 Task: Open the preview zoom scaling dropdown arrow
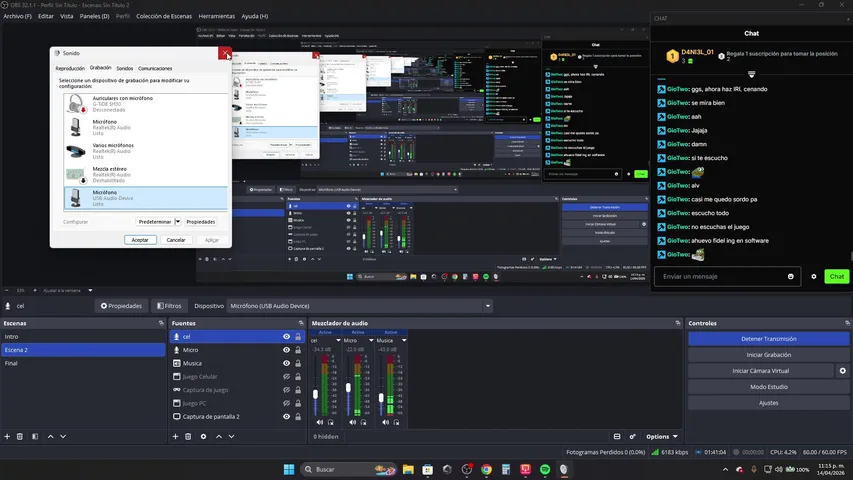click(x=90, y=291)
